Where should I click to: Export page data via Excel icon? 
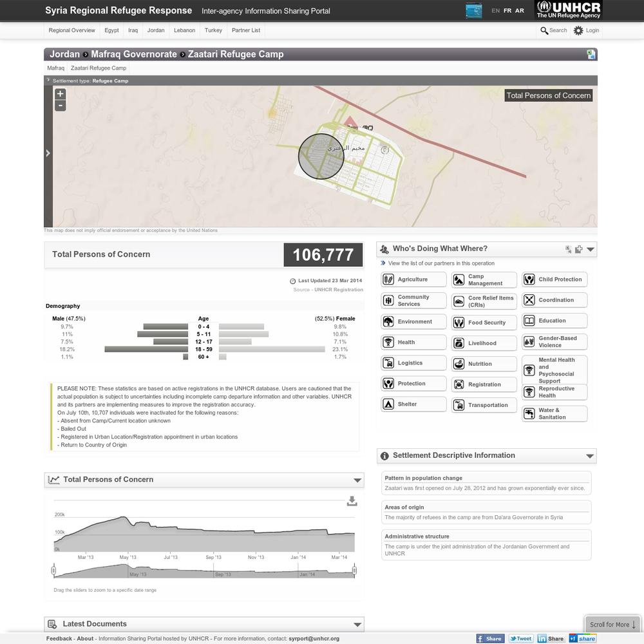pyautogui.click(x=591, y=54)
